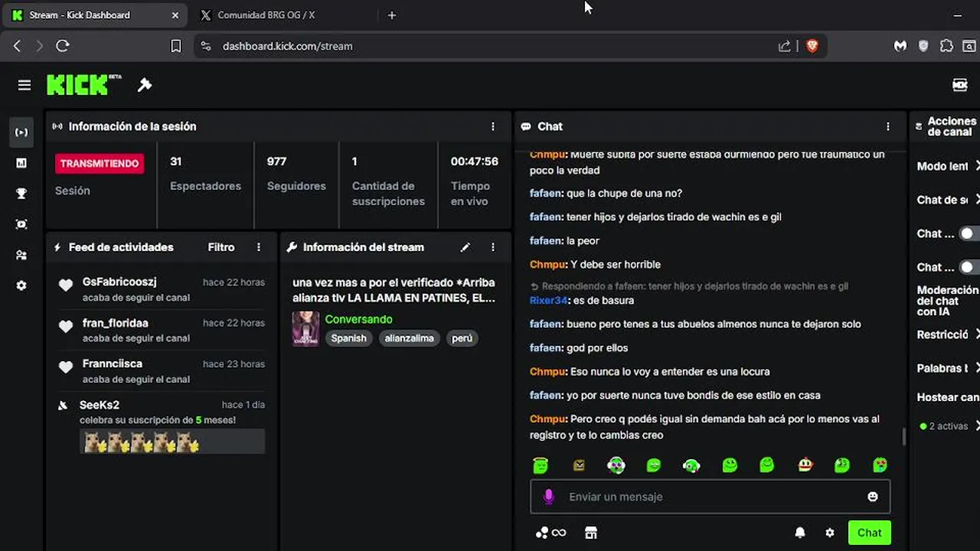Open the settings gear in left sidebar
The width and height of the screenshot is (980, 551).
pyautogui.click(x=21, y=285)
